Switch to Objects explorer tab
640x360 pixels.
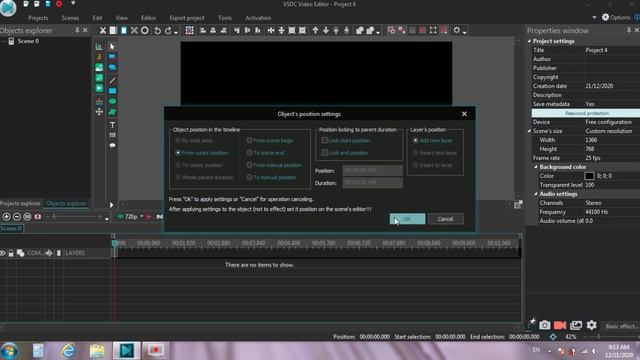(x=66, y=203)
